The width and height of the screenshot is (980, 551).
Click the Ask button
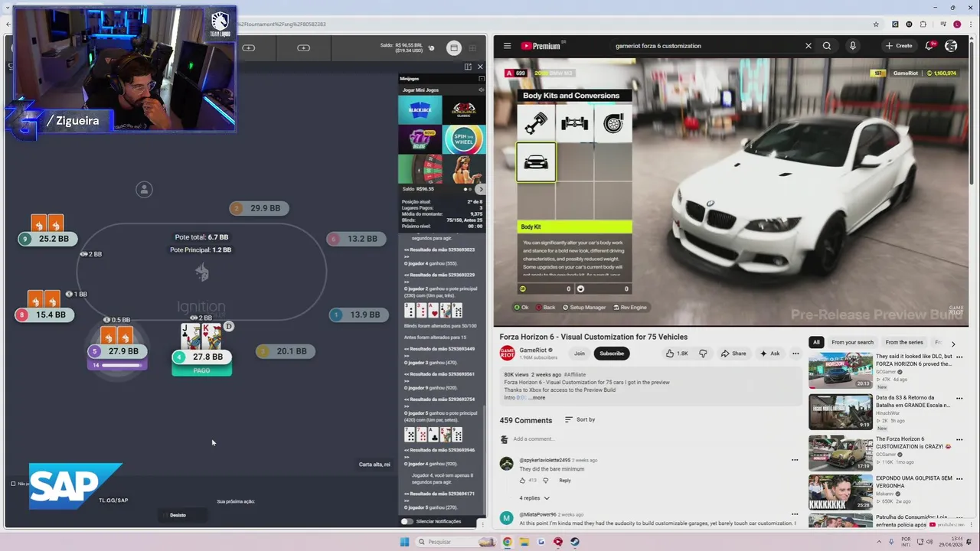tap(769, 354)
